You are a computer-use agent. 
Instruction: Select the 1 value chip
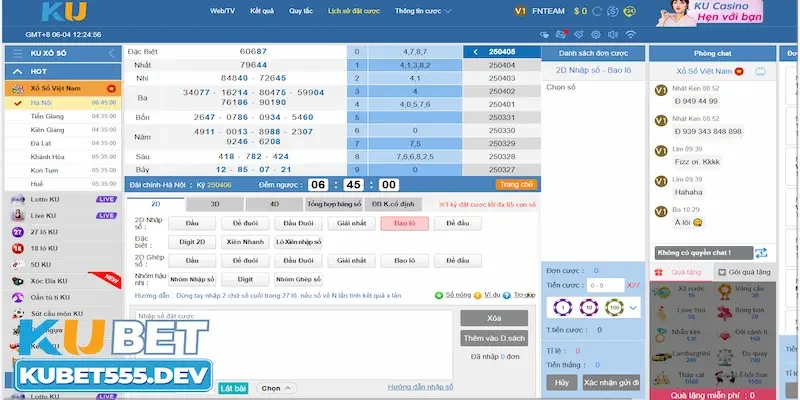click(563, 308)
